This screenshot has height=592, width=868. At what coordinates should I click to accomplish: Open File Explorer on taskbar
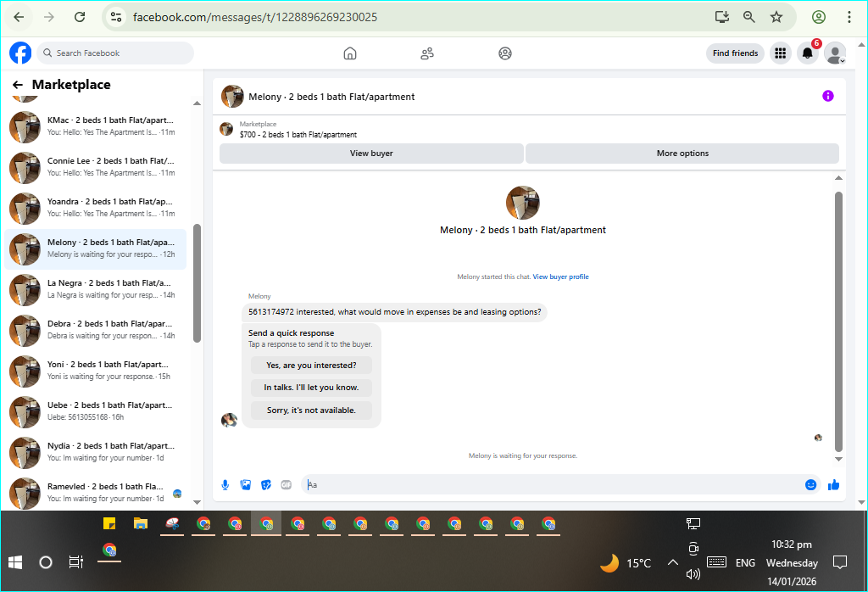click(x=141, y=523)
